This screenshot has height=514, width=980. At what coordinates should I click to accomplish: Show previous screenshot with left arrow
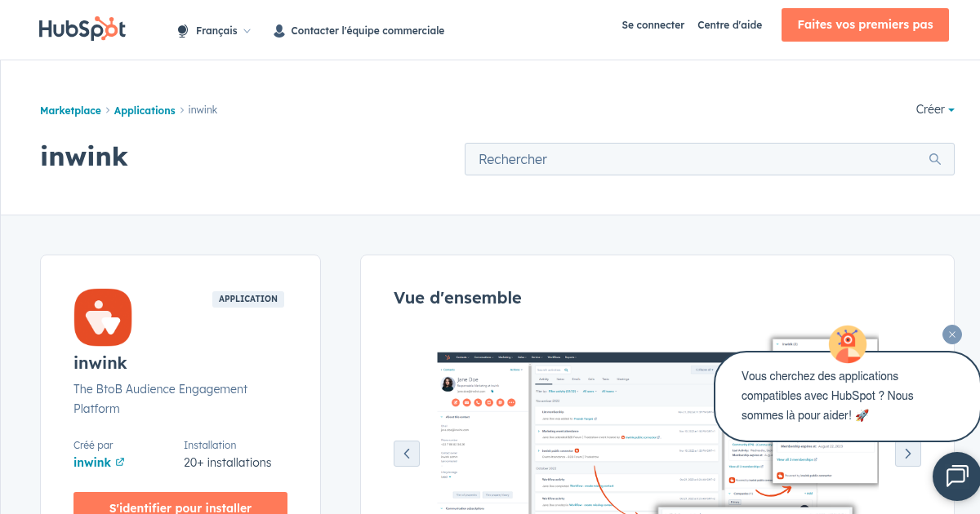(407, 454)
